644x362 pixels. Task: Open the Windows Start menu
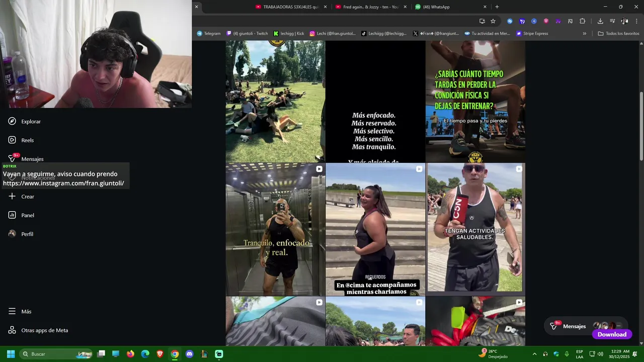click(x=11, y=354)
